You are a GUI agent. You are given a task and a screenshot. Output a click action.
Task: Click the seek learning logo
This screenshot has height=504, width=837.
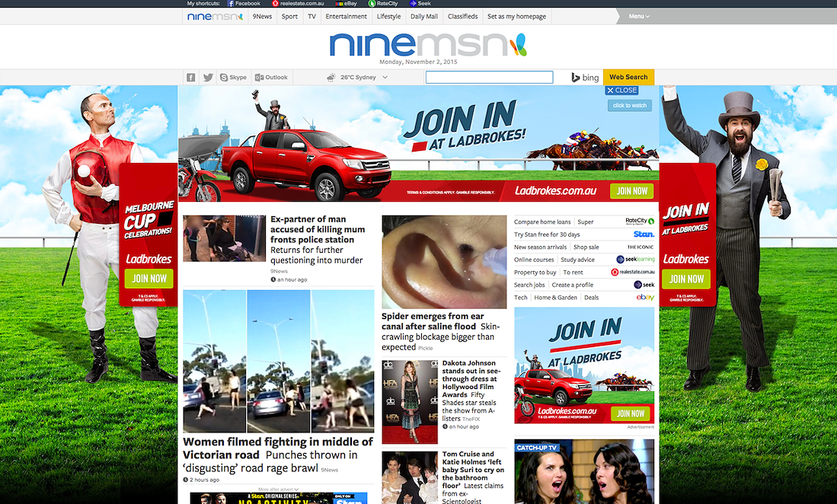635,259
